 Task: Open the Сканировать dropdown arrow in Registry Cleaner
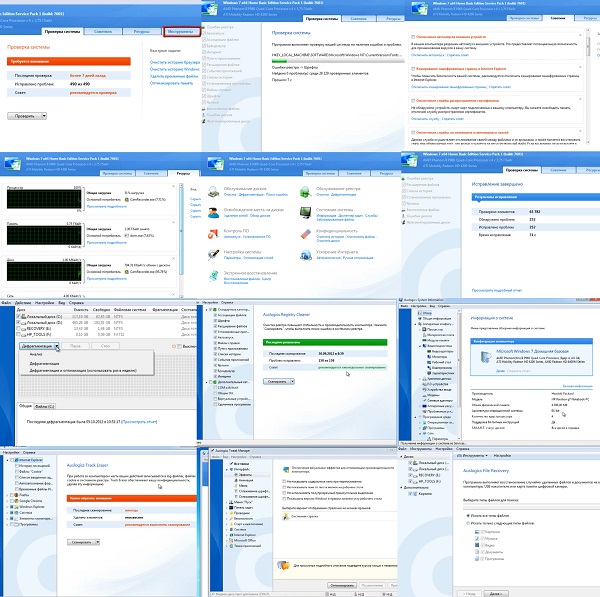[x=292, y=382]
